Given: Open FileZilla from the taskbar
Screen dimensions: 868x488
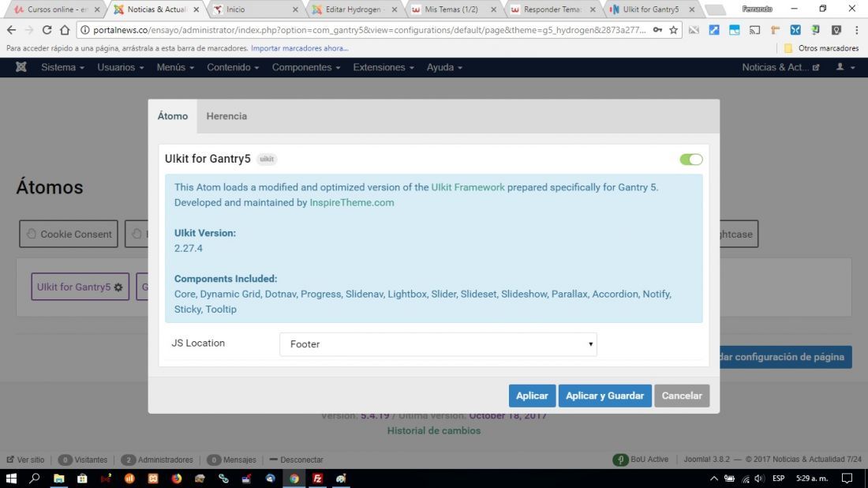Looking at the screenshot, I should pyautogui.click(x=318, y=478).
